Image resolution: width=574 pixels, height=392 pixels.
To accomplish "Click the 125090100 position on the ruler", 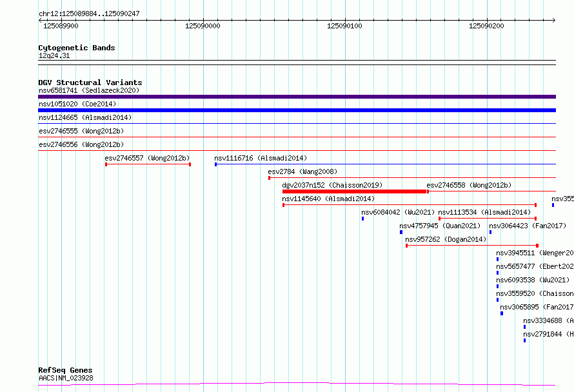I will coord(345,26).
